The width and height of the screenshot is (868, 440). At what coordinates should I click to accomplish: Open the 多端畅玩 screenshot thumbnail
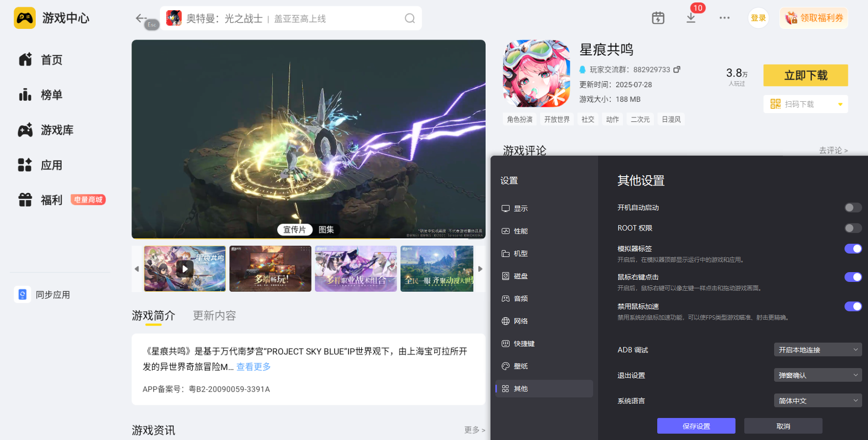(270, 269)
